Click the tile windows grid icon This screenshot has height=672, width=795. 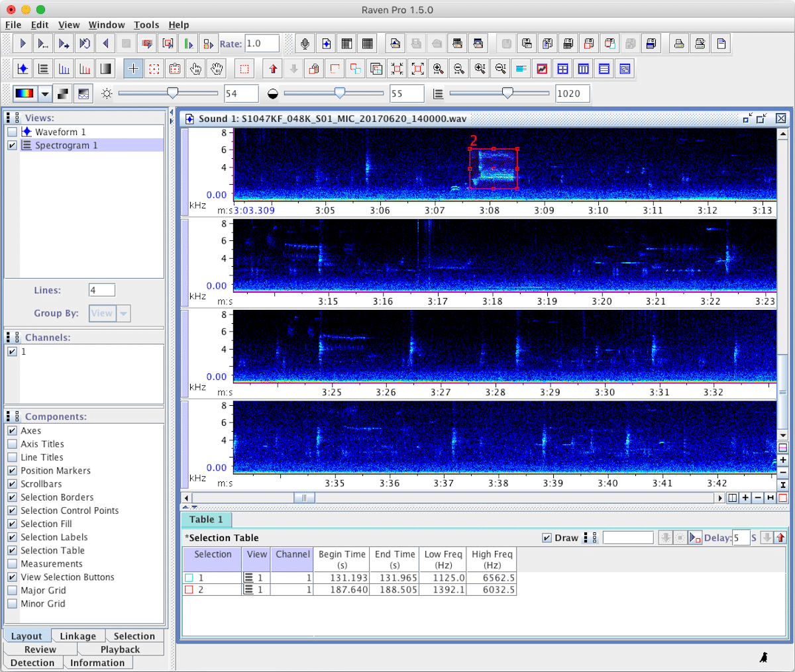point(562,69)
